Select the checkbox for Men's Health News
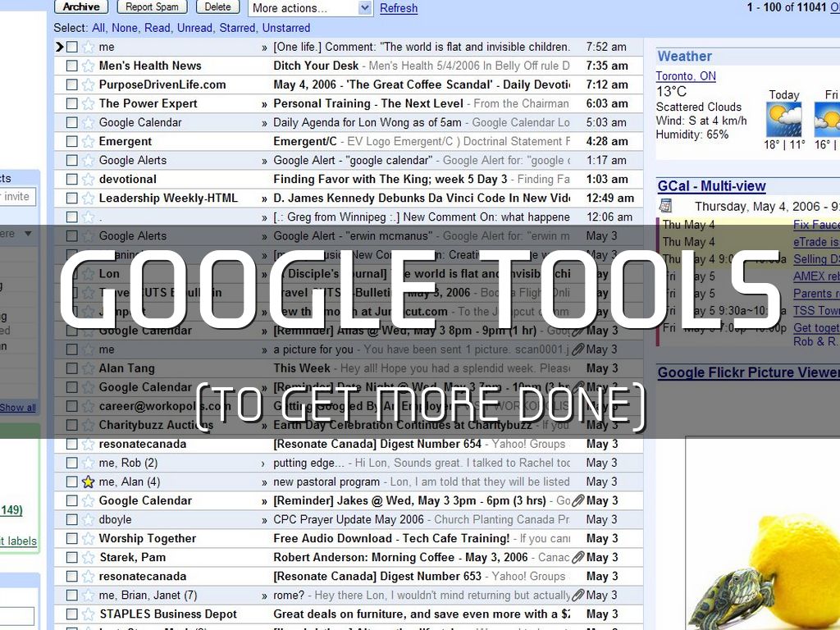 [x=71, y=66]
